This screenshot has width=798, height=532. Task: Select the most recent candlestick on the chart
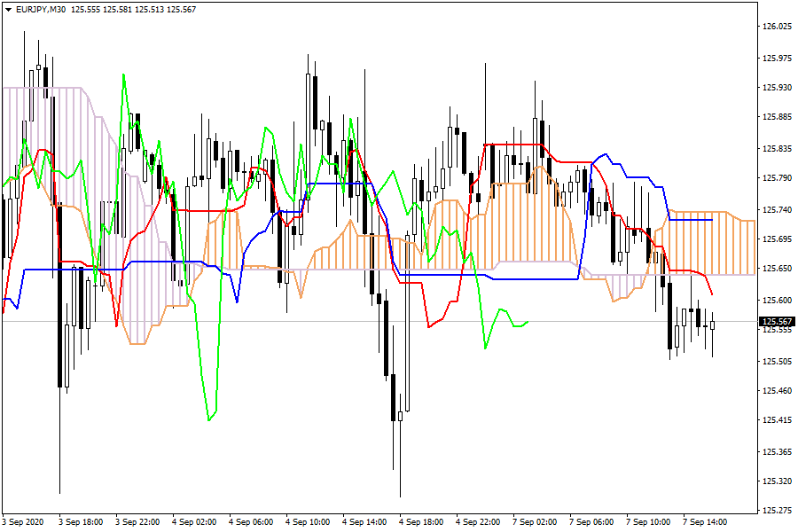pos(712,325)
